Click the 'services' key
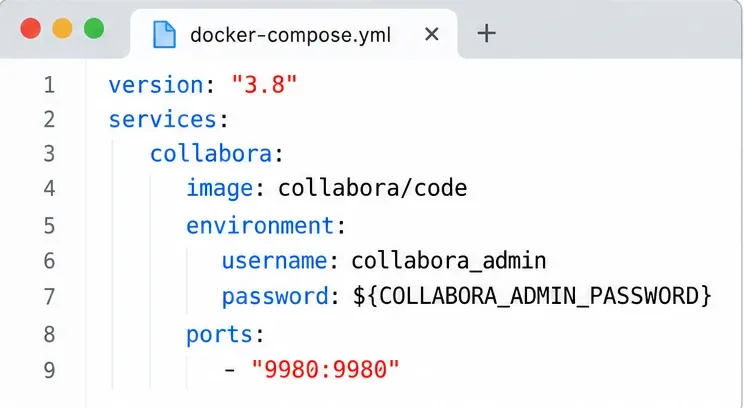This screenshot has width=744, height=408. point(163,120)
